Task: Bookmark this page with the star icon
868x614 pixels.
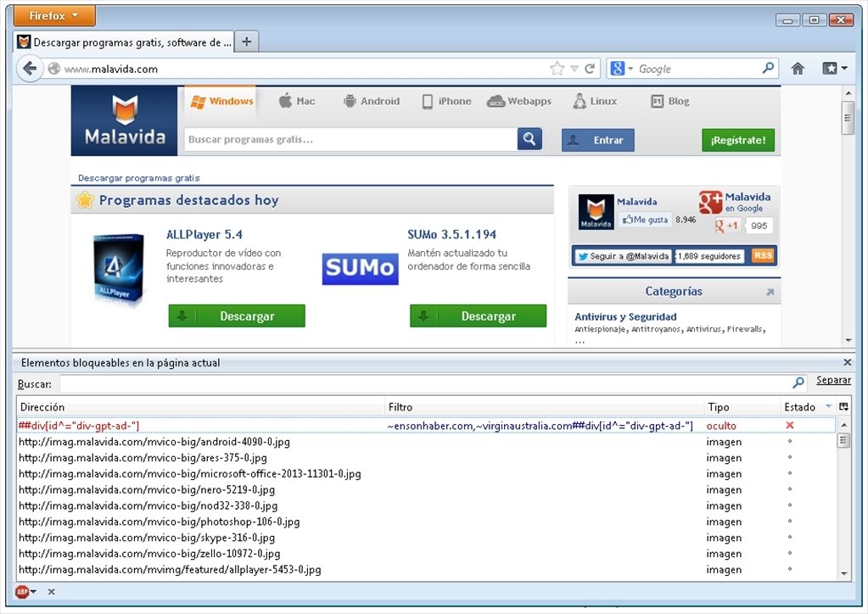Action: tap(557, 68)
